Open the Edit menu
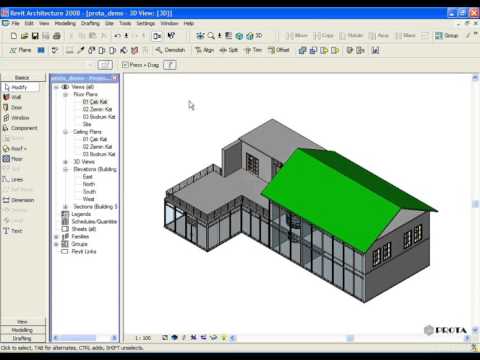The width and height of the screenshot is (480, 360). point(29,23)
